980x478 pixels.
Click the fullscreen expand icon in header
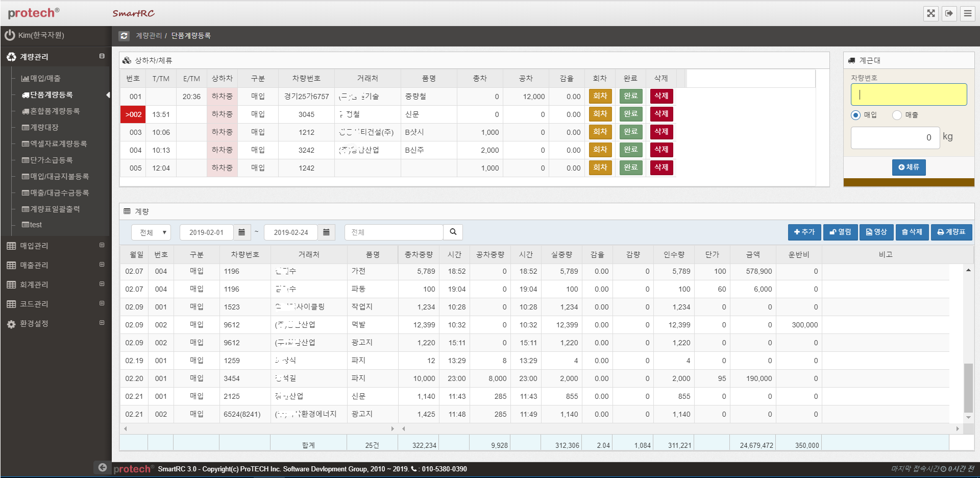tap(931, 13)
